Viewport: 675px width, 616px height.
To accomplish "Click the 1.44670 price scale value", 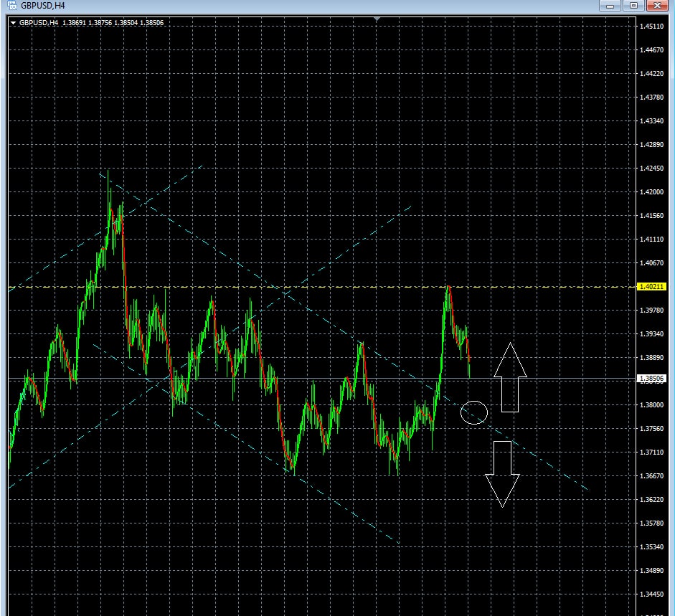I will (651, 50).
